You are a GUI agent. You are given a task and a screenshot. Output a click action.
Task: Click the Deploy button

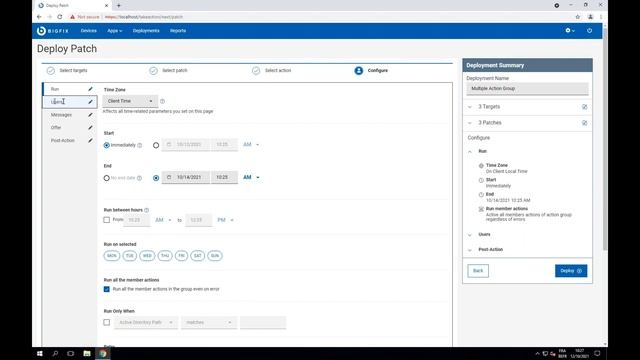[571, 271]
